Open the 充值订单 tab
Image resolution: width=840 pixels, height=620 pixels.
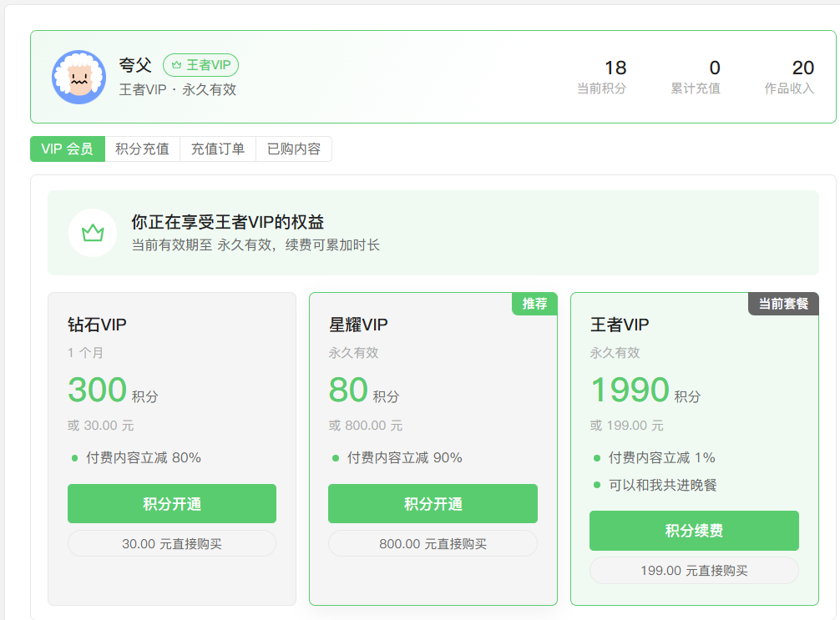coord(218,149)
